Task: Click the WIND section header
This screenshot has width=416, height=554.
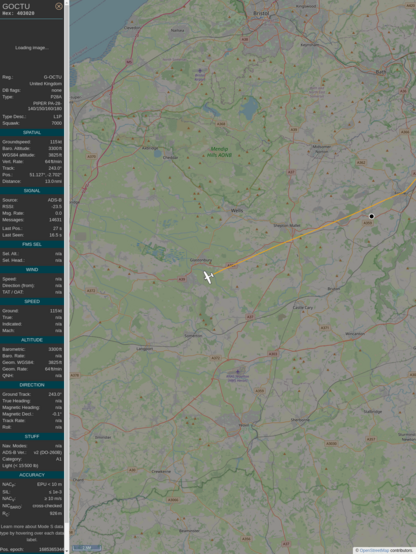Action: (x=32, y=270)
